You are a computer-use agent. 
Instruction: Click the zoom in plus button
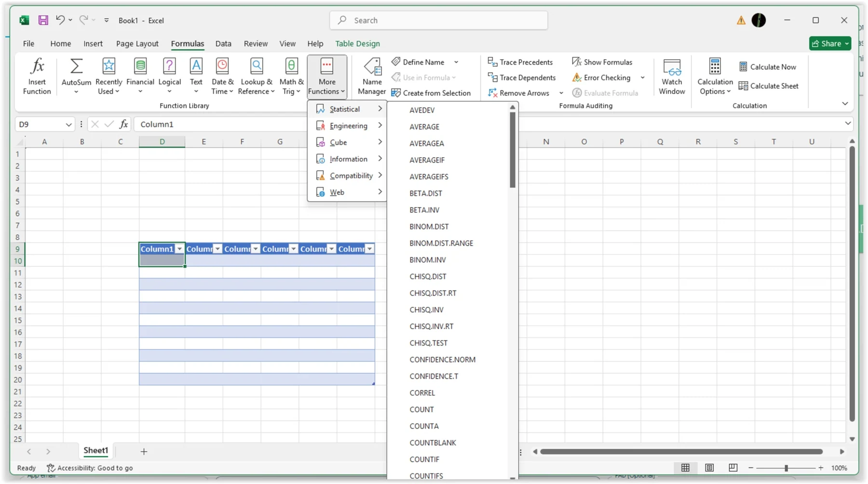821,468
